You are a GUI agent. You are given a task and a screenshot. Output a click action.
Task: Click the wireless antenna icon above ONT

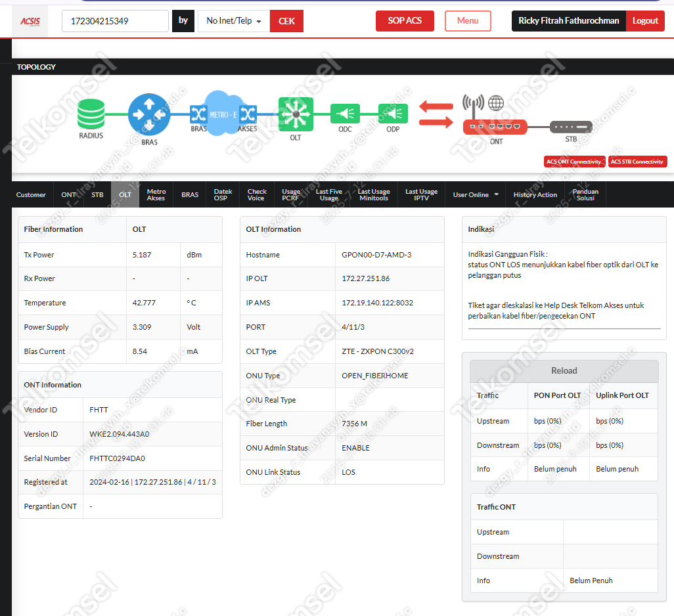[473, 106]
